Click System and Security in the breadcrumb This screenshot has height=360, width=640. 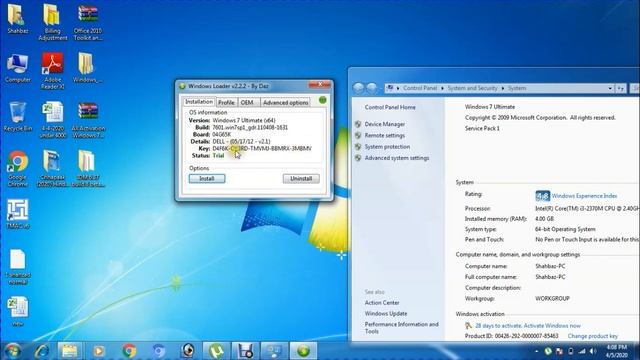coord(473,88)
